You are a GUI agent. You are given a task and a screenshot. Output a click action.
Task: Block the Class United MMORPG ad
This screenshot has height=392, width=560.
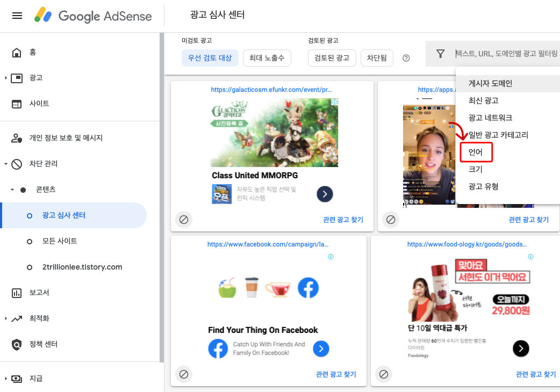[x=184, y=220]
